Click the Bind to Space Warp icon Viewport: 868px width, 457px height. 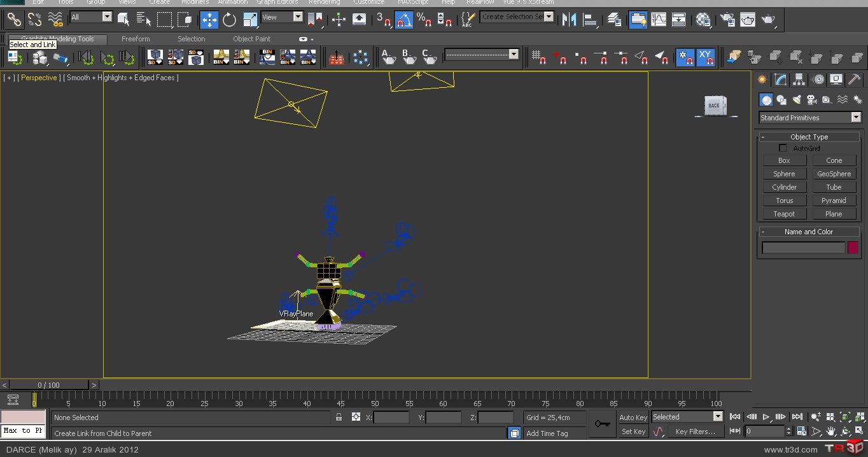tap(55, 20)
